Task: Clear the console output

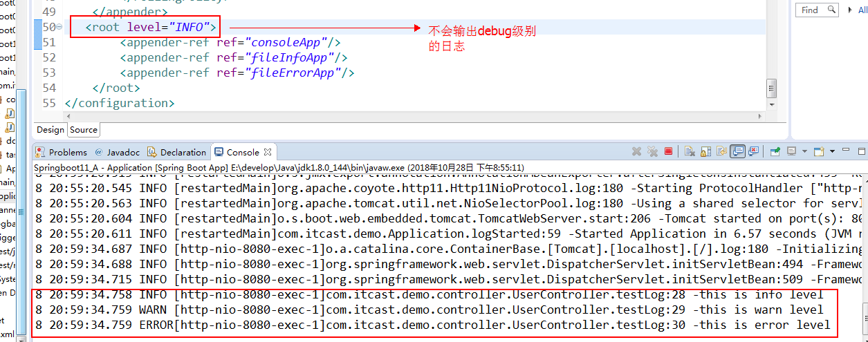Action: click(690, 151)
